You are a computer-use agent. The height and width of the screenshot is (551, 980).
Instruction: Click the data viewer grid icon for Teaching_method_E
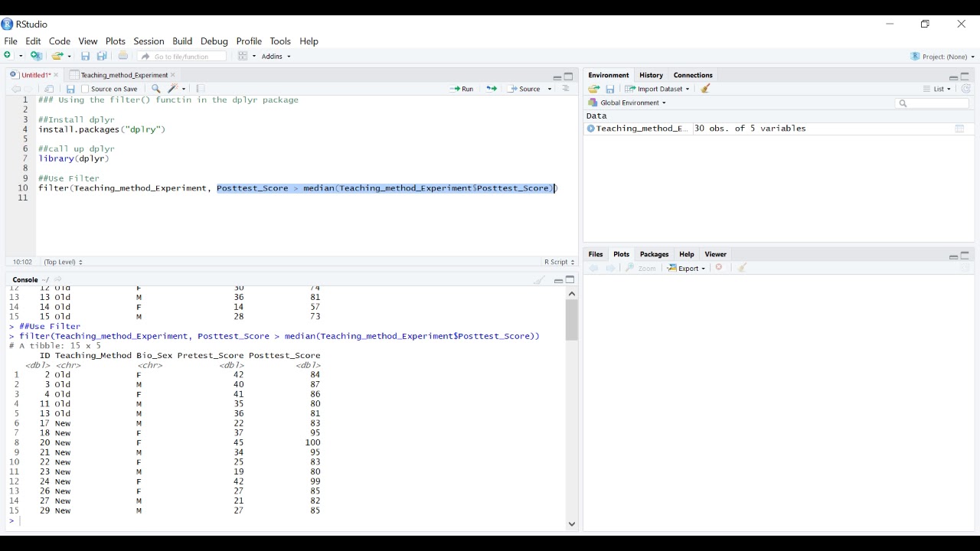pyautogui.click(x=959, y=129)
